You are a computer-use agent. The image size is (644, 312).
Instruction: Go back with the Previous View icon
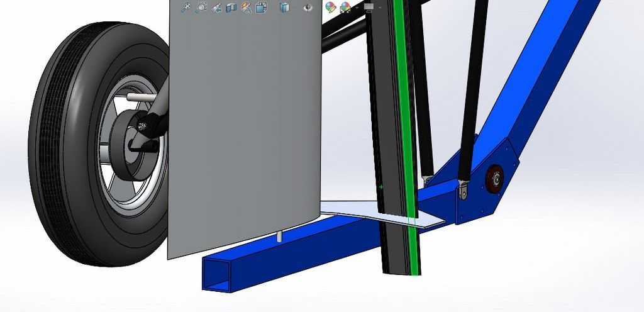pos(217,8)
